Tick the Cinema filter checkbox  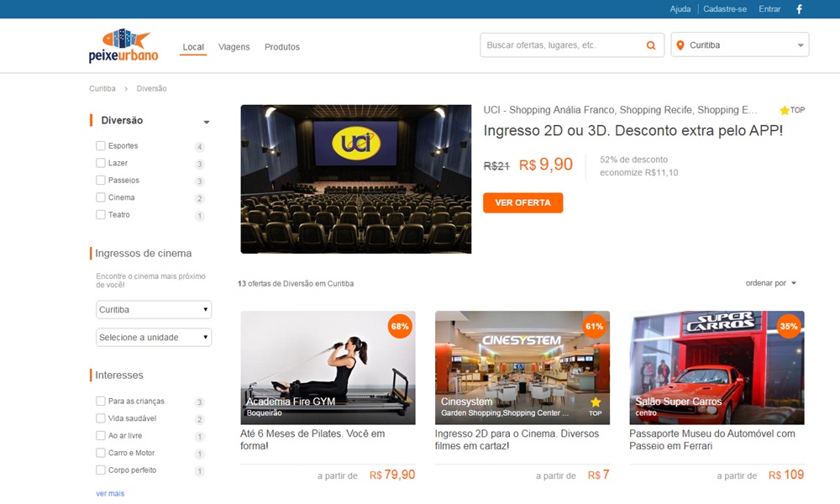(x=100, y=197)
